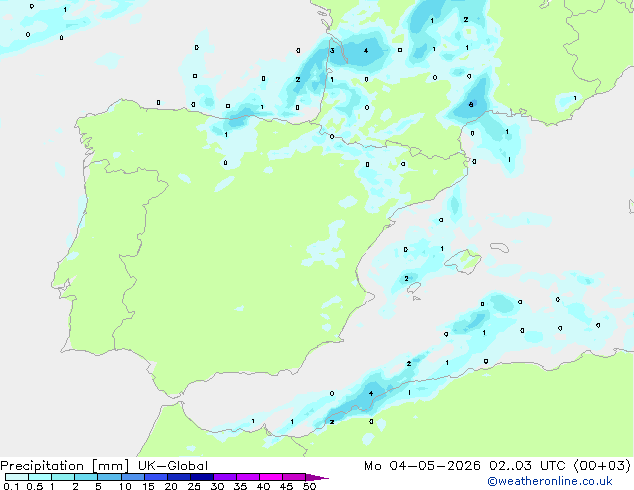Select the 5–10 mm legend color
Image resolution: width=634 pixels, height=490 pixels.
pyautogui.click(x=109, y=477)
